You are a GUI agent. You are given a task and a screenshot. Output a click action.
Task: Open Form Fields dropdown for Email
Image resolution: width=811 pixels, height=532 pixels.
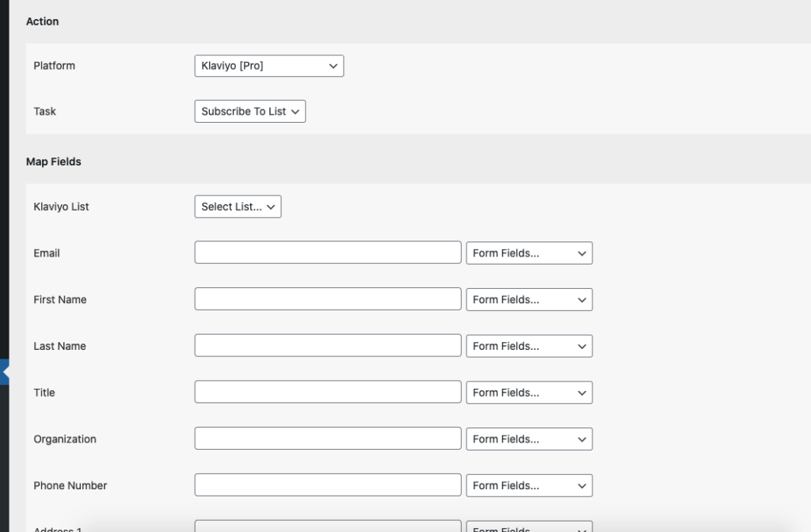(x=529, y=253)
